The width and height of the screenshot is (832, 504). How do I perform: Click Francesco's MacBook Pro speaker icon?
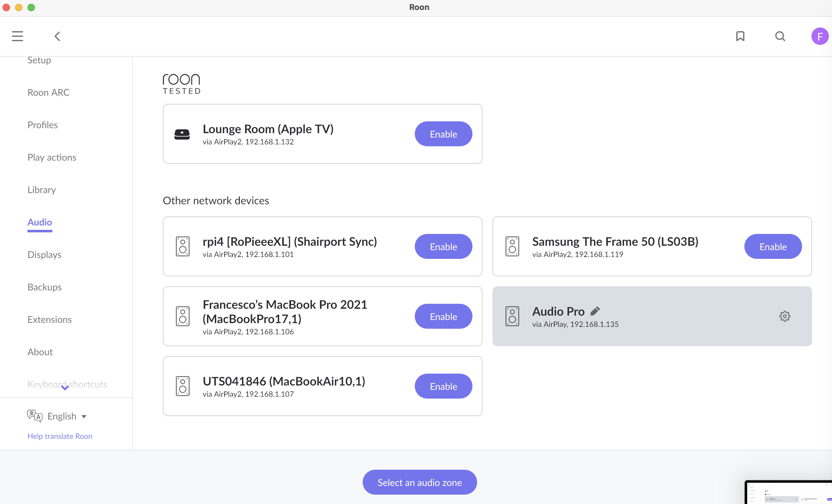pos(183,316)
